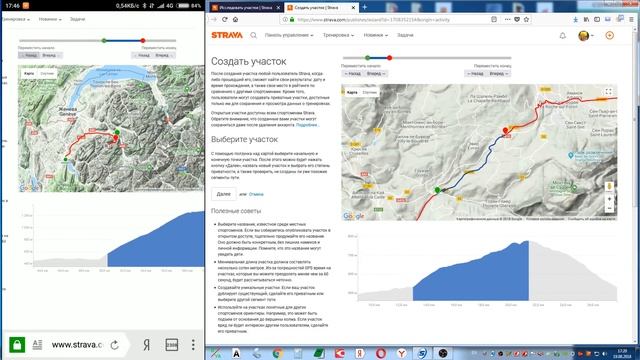Tap refresh icon in phone browser
This screenshot has height=360, width=640.
pyautogui.click(x=115, y=345)
